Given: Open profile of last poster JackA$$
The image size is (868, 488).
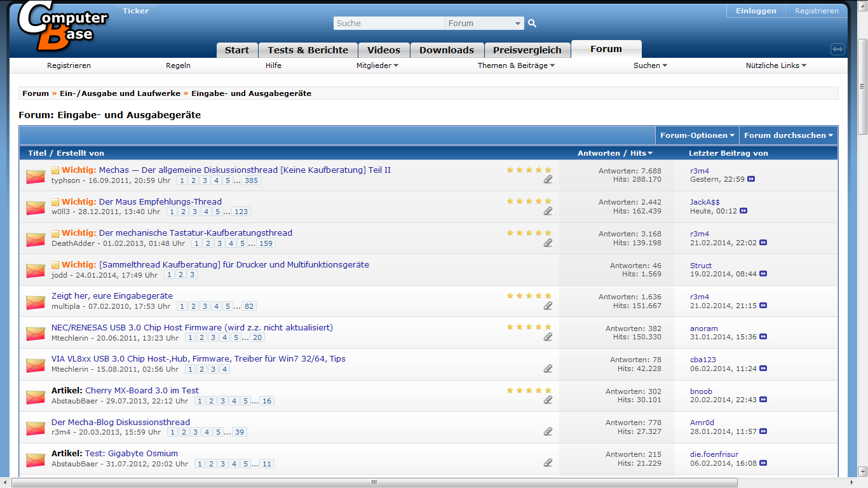Looking at the screenshot, I should pos(705,202).
